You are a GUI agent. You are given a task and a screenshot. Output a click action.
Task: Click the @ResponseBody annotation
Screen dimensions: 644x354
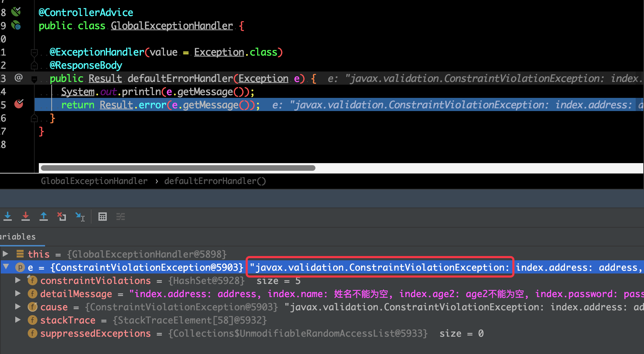click(86, 65)
